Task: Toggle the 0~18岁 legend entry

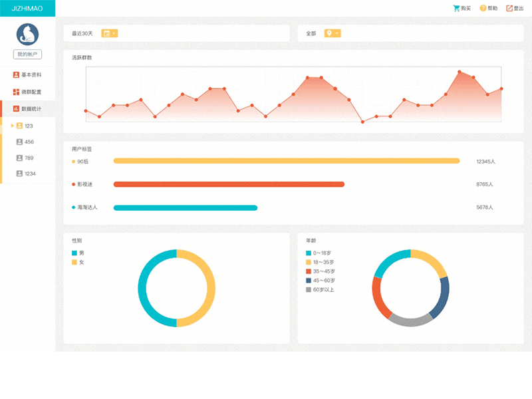Action: click(x=309, y=253)
